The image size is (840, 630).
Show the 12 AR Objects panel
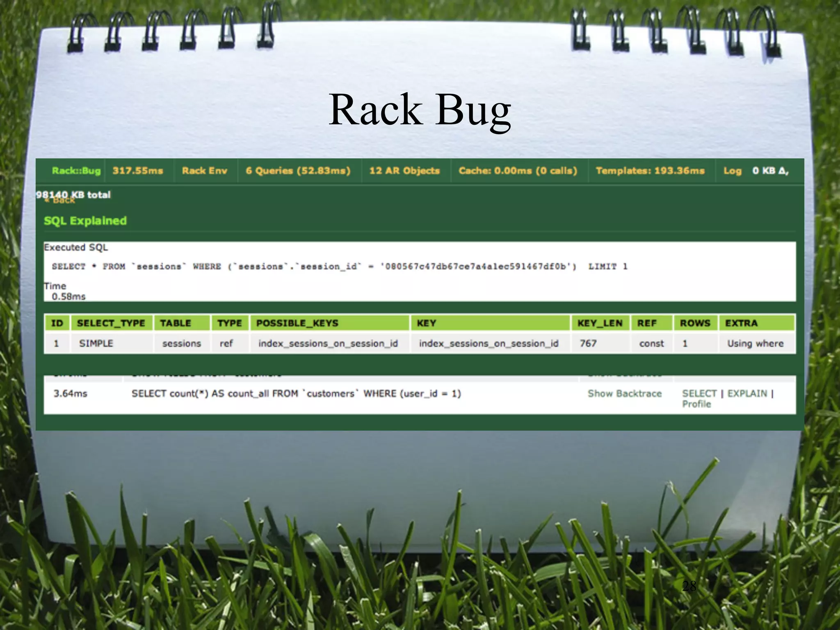point(404,171)
